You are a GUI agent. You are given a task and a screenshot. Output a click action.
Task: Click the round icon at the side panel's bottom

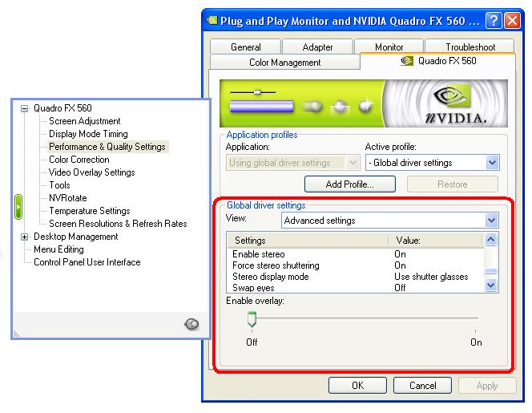pyautogui.click(x=191, y=324)
